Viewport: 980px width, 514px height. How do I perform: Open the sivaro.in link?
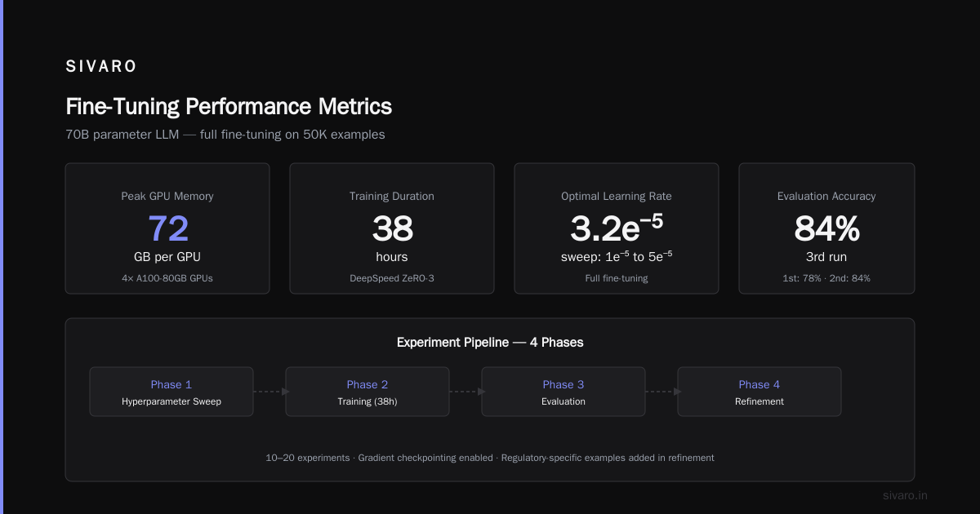906,495
